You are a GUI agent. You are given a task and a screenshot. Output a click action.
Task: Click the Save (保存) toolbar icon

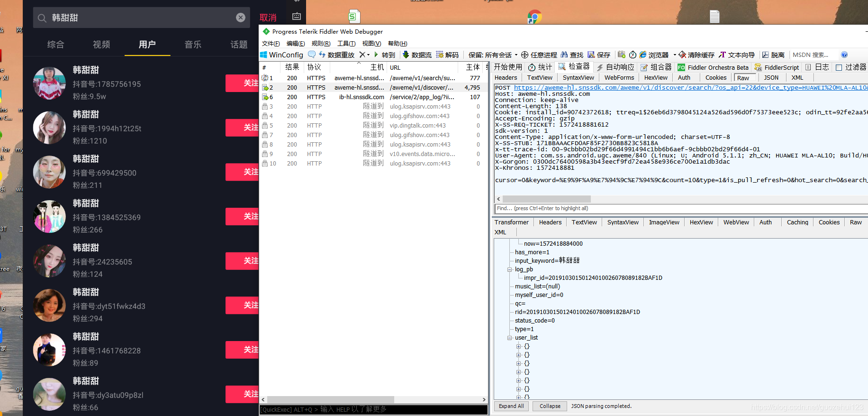[591, 55]
